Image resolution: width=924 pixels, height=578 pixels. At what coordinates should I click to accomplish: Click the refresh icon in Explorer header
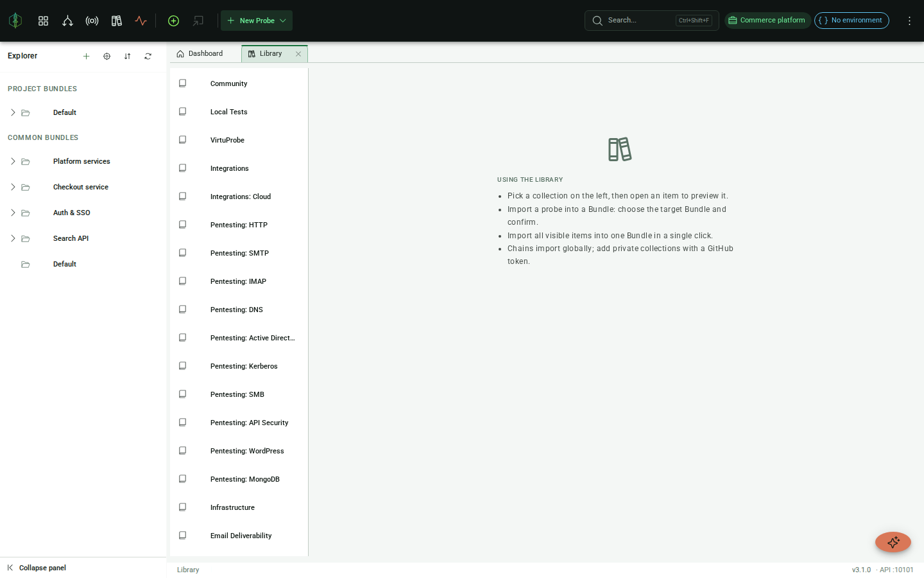pyautogui.click(x=148, y=56)
